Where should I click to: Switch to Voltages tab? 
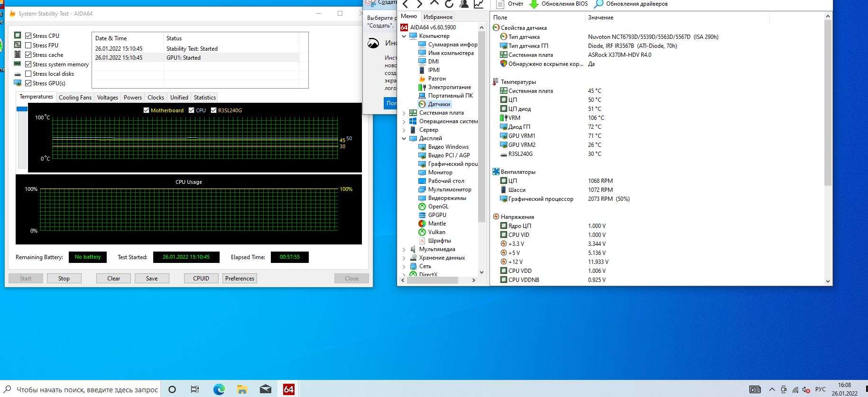click(108, 98)
